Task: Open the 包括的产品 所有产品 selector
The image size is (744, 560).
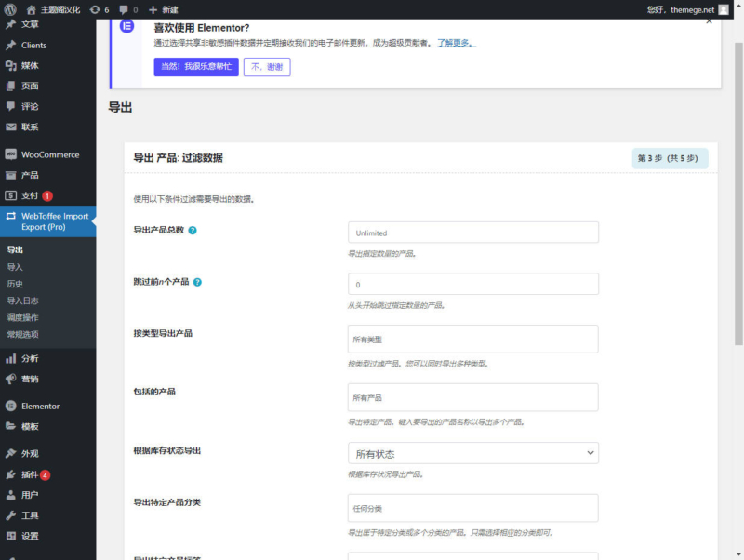Action: point(473,397)
